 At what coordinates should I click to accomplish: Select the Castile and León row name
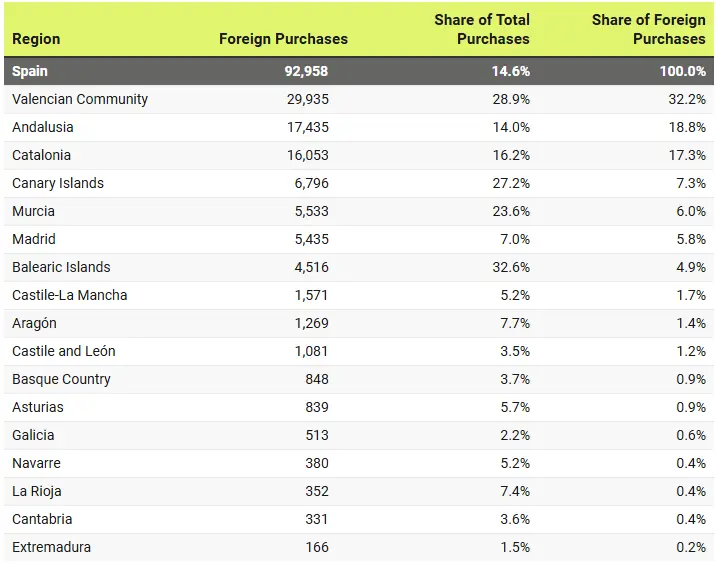tap(64, 351)
